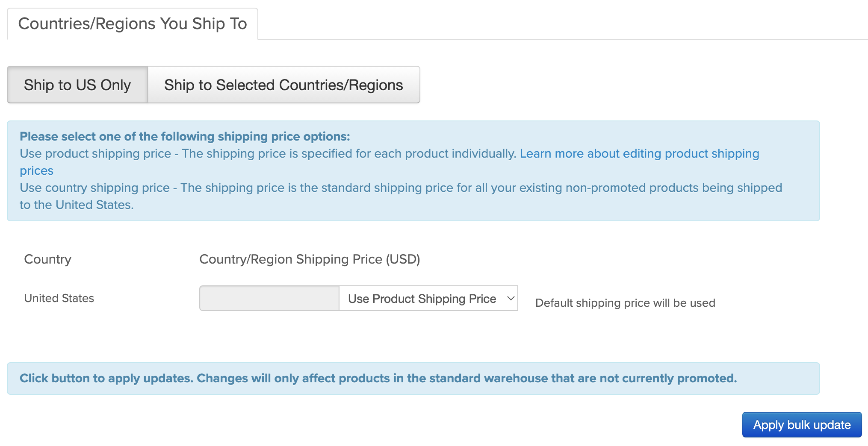Click the Use product shipping price description text
868x446 pixels.
[x=268, y=154]
